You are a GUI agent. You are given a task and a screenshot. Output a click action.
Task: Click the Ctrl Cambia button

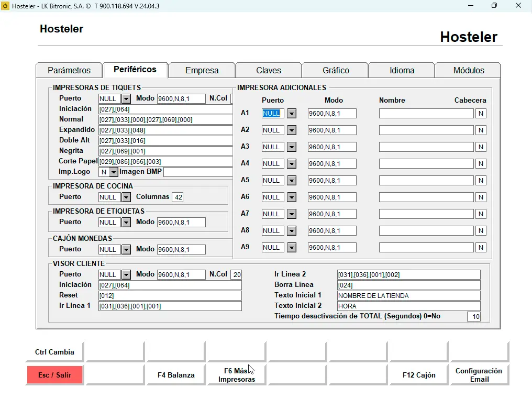click(x=54, y=352)
